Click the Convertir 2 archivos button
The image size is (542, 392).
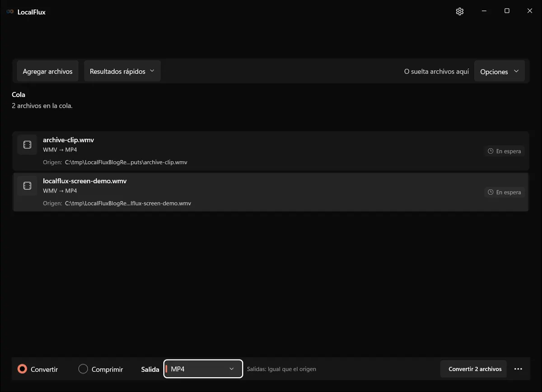(473, 369)
